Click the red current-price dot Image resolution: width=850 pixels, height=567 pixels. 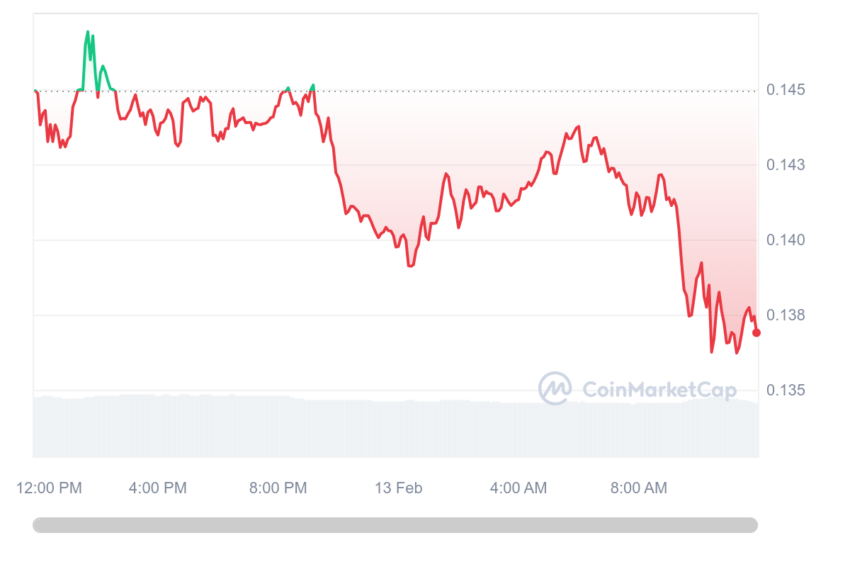(756, 333)
